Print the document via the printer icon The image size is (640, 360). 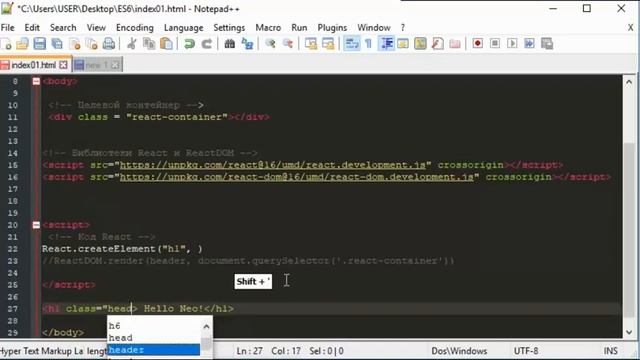109,44
